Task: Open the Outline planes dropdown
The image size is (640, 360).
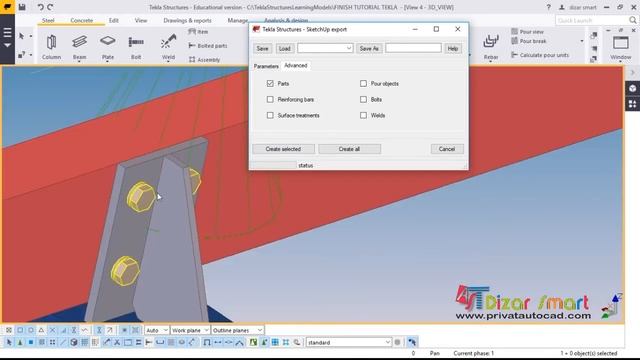Action: (x=237, y=330)
